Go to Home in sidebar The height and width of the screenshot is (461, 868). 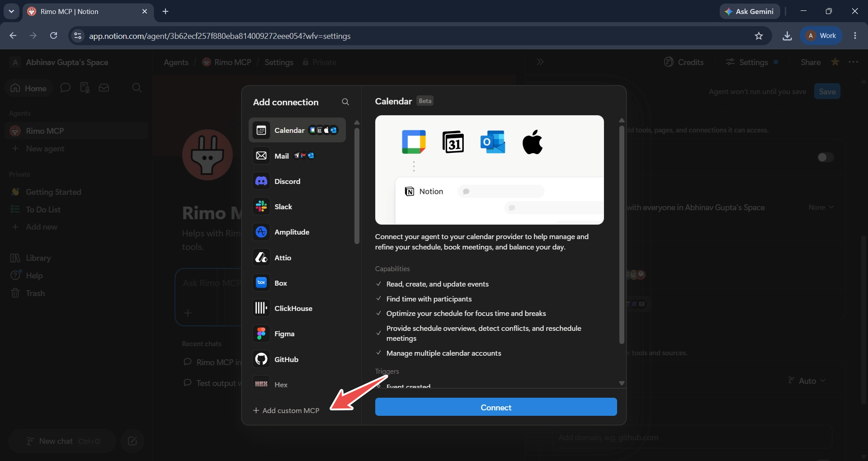pyautogui.click(x=28, y=88)
